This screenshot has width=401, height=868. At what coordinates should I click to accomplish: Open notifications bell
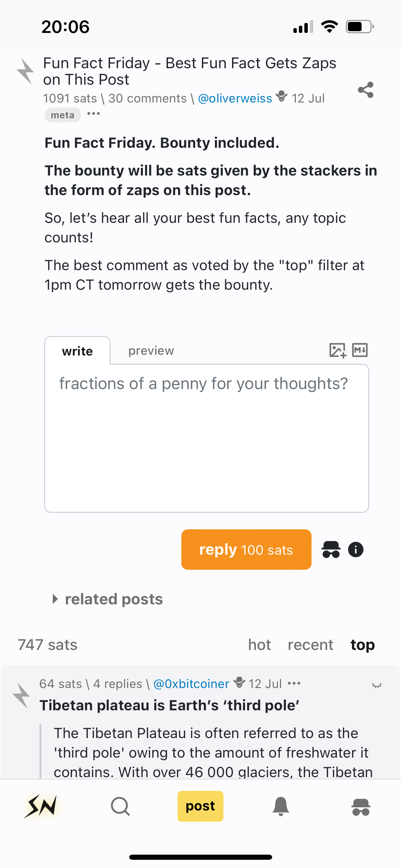tap(281, 806)
